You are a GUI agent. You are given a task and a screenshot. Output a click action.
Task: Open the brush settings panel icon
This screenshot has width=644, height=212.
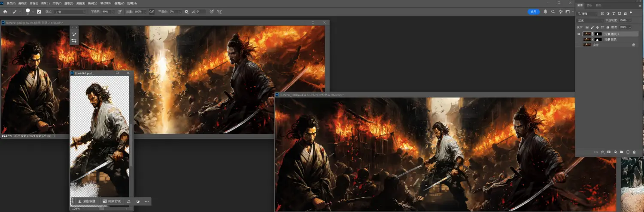click(39, 12)
